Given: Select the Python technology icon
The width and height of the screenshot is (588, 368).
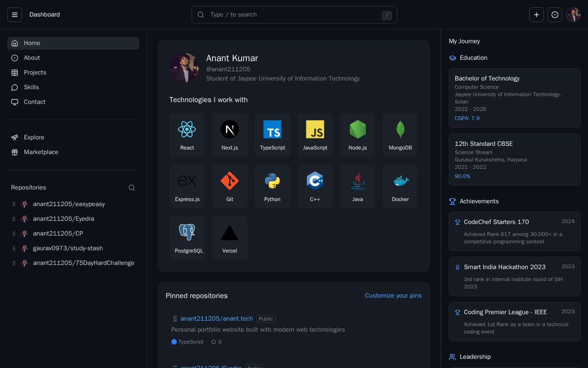Looking at the screenshot, I should coord(272,181).
